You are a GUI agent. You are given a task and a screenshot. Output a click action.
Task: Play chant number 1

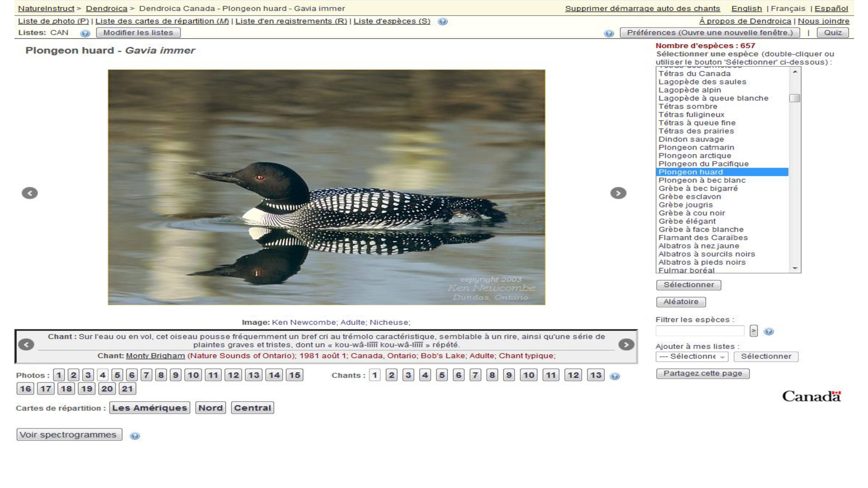(374, 375)
